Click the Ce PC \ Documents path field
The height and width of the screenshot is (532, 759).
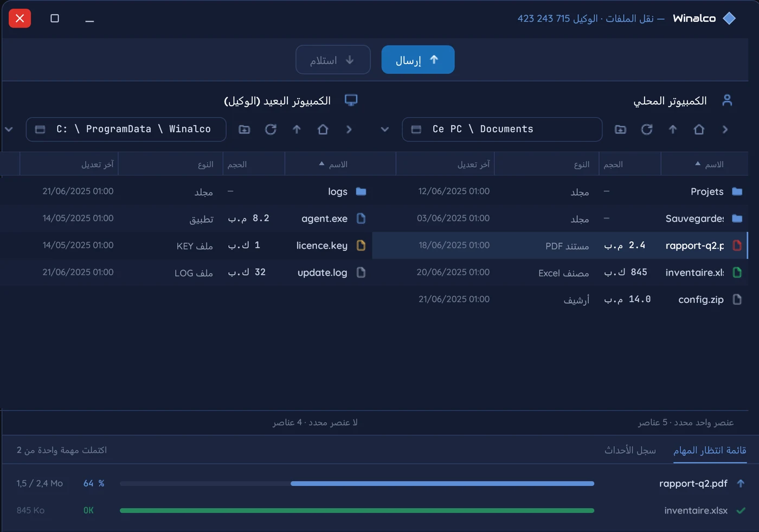pyautogui.click(x=502, y=130)
